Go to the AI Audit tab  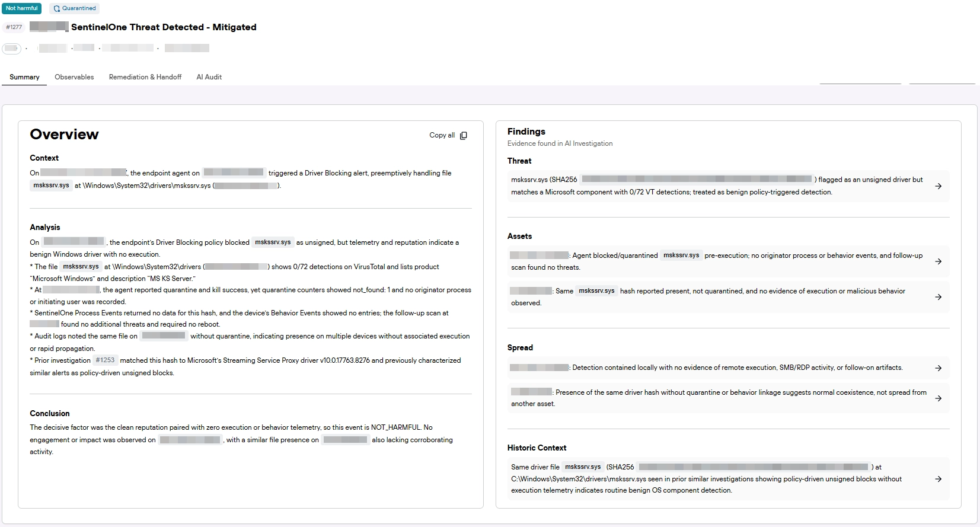tap(209, 77)
